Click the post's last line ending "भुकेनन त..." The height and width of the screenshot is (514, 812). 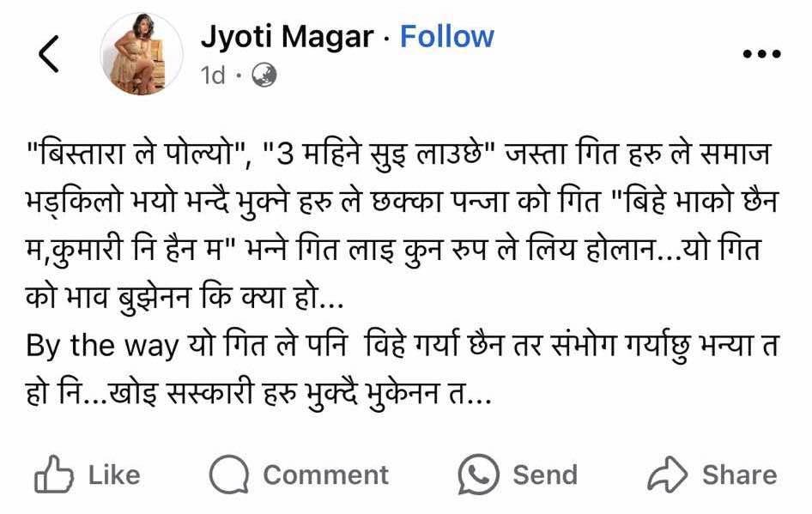tap(258, 394)
